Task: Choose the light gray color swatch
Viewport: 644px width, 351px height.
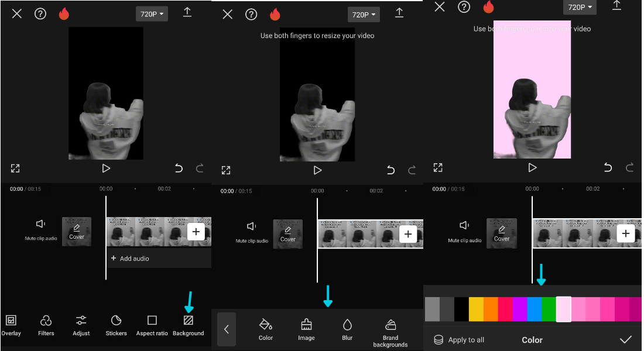Action: 432,309
